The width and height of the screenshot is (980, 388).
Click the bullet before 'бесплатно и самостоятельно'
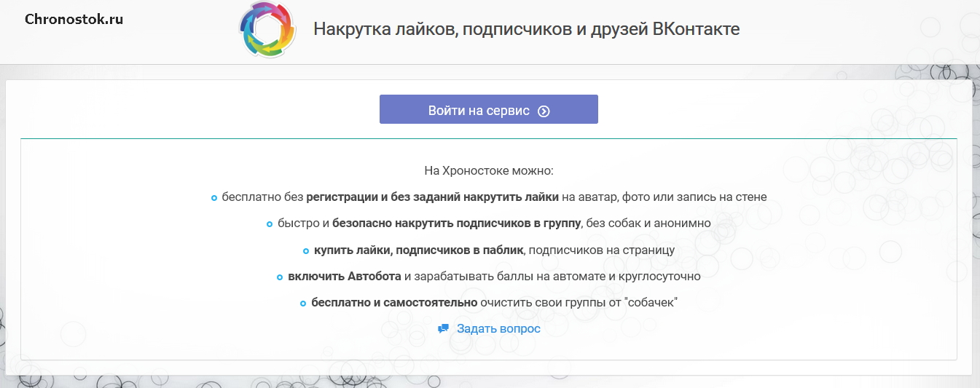pyautogui.click(x=303, y=304)
